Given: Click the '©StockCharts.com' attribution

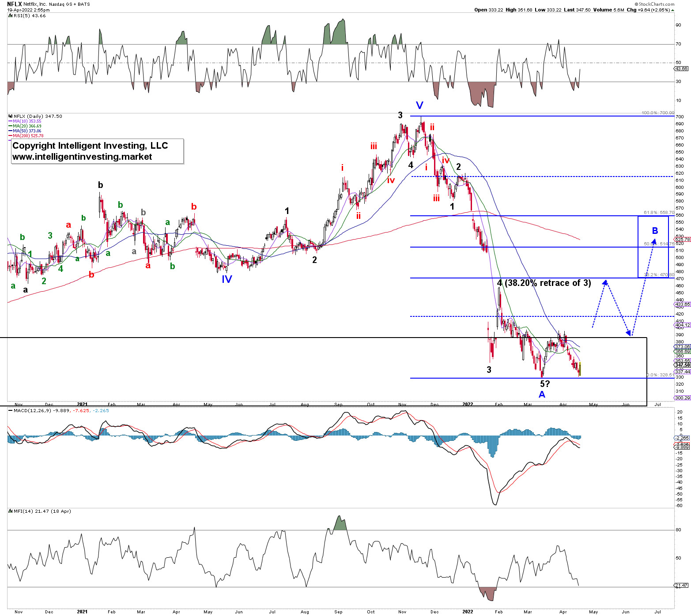Looking at the screenshot, I should (x=654, y=4).
